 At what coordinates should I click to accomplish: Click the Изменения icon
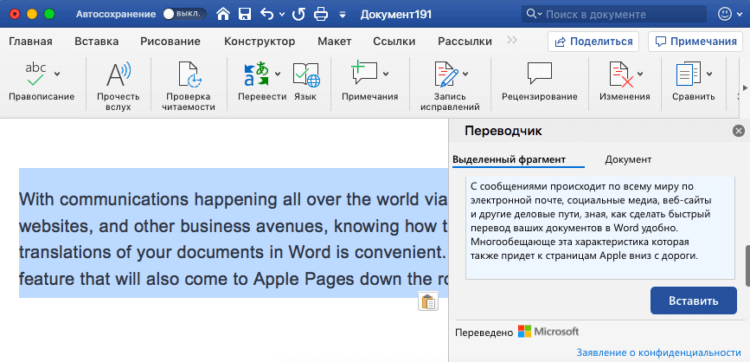[x=620, y=74]
